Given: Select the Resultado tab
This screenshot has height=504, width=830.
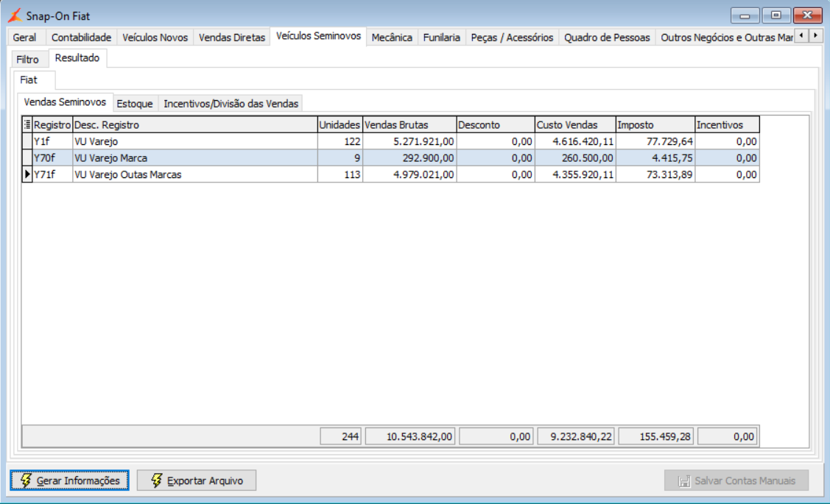Looking at the screenshot, I should pos(77,57).
